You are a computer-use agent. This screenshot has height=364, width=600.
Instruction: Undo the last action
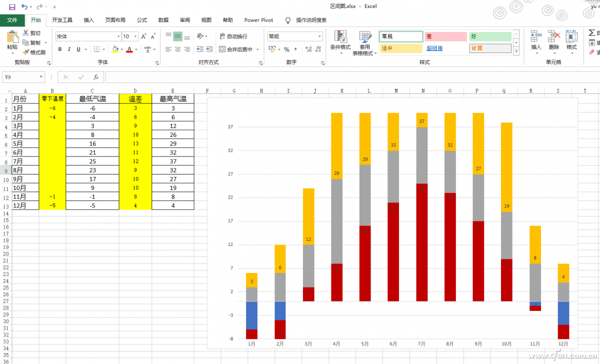click(x=24, y=7)
